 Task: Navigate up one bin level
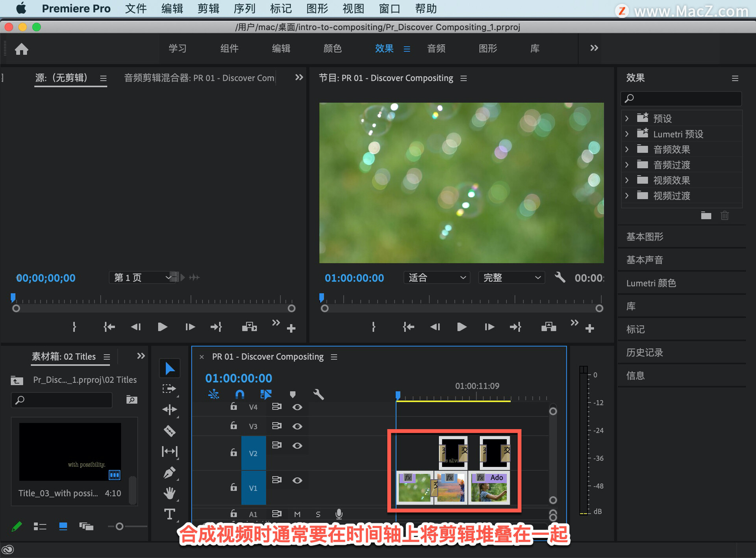(x=17, y=380)
